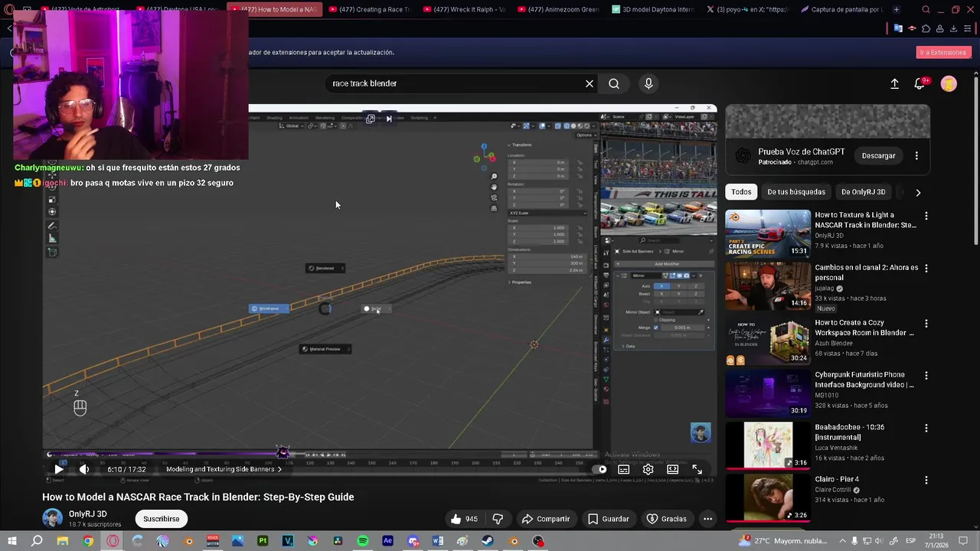
Task: Open options for 'Cyberpunk Futuristic Phone' video
Action: [x=926, y=376]
